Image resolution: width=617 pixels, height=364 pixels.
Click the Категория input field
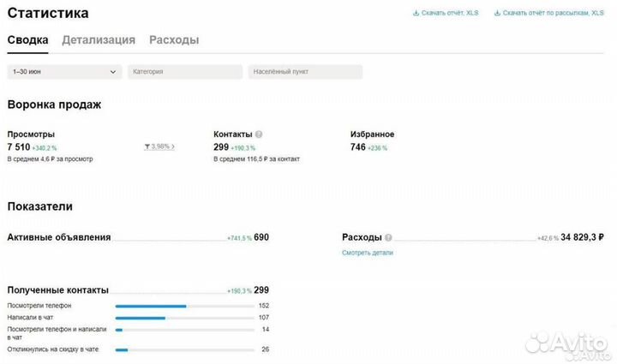coord(185,72)
